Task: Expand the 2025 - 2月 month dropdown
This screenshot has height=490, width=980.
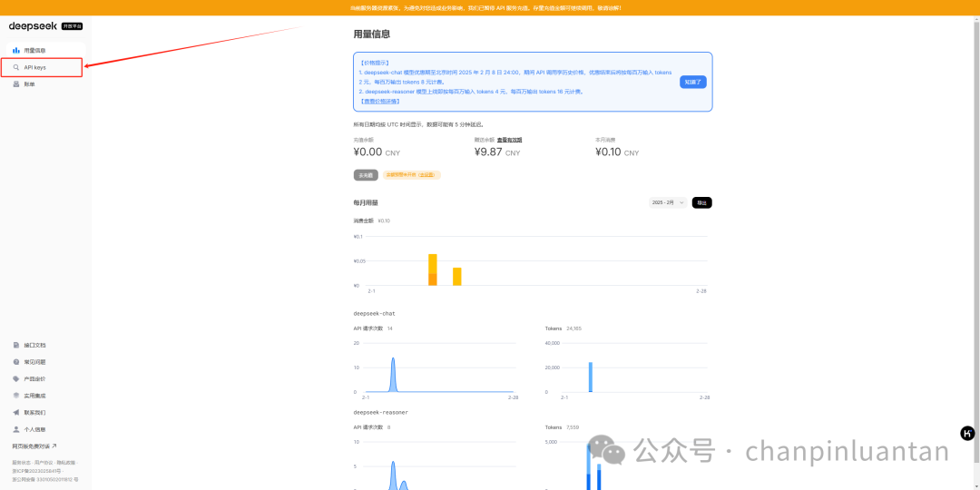Action: pos(668,202)
